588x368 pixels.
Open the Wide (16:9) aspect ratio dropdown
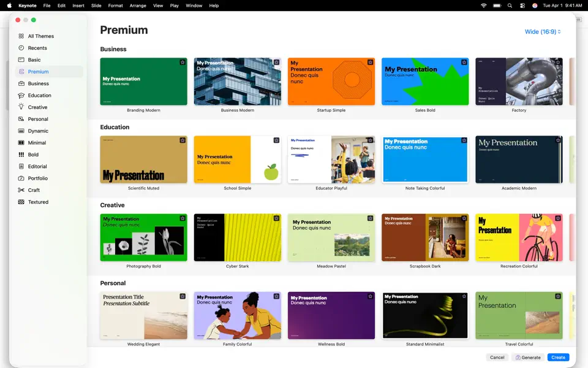point(543,32)
